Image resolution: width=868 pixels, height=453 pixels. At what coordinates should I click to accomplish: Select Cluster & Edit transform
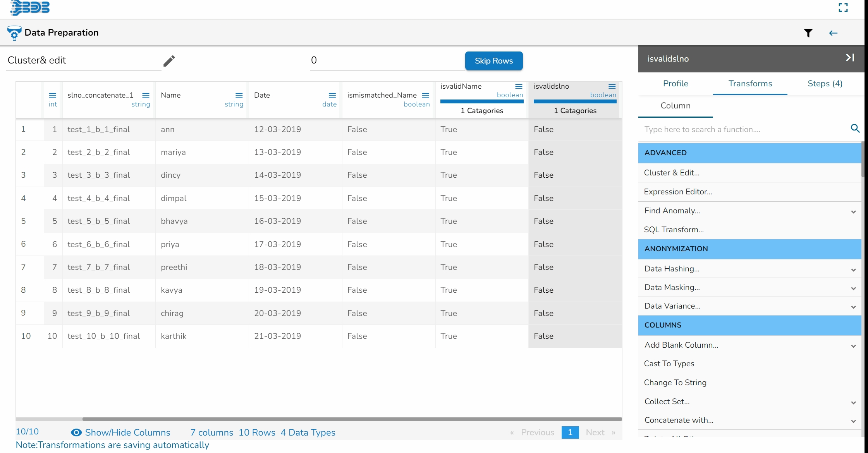pyautogui.click(x=672, y=173)
